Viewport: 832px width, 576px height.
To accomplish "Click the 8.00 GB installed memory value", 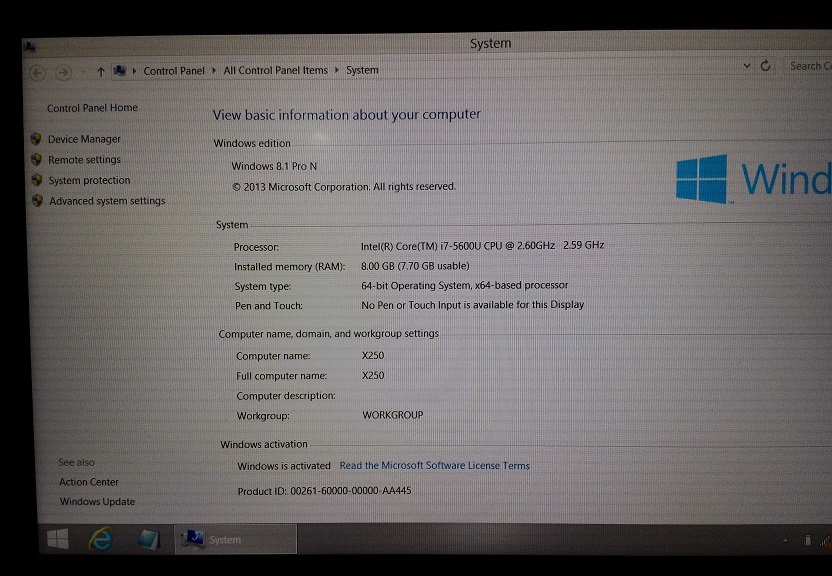I will coord(415,266).
